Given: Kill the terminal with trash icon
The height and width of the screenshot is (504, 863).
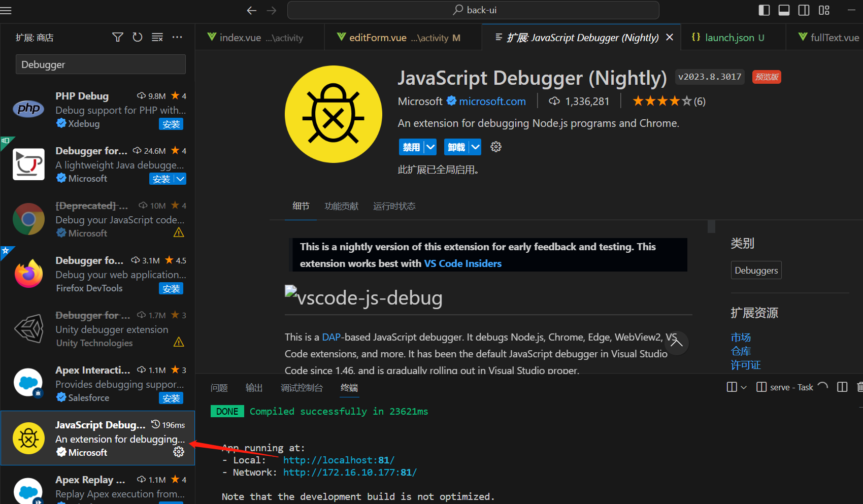Looking at the screenshot, I should 859,387.
